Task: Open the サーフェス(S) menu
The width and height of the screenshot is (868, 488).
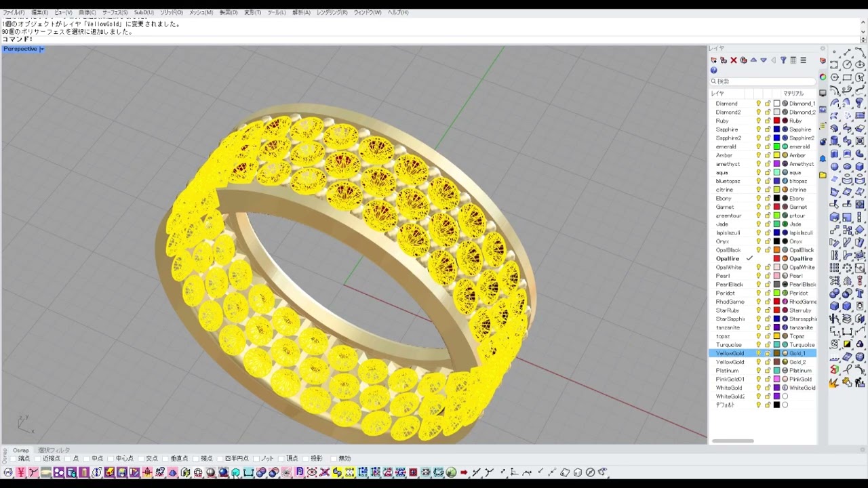Action: (x=115, y=12)
